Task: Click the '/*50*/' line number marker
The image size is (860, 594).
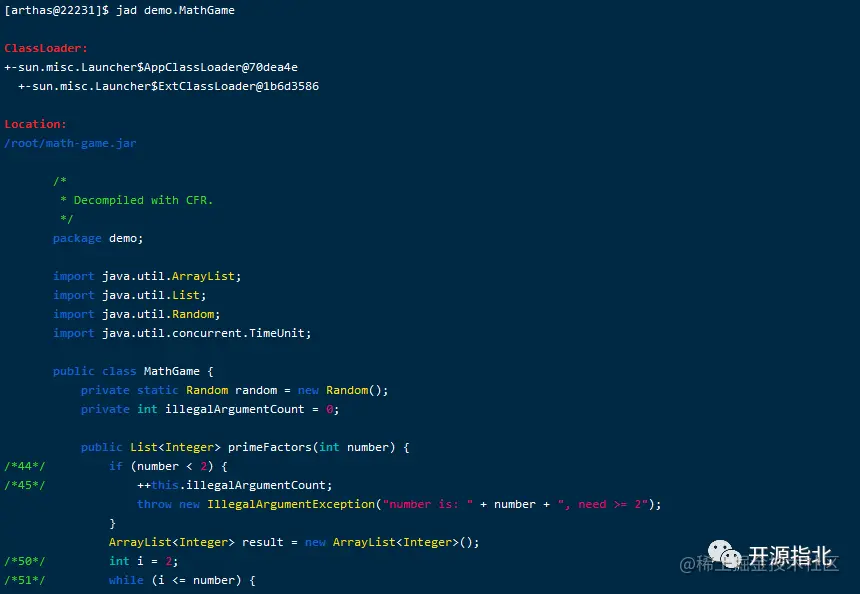Action: point(25,561)
